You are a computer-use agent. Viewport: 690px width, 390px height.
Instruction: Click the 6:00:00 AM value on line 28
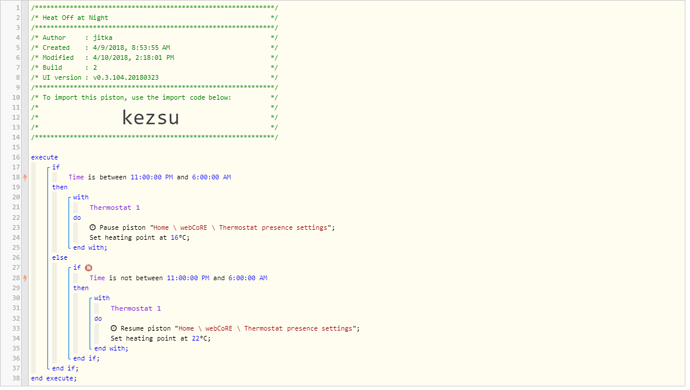[248, 278]
